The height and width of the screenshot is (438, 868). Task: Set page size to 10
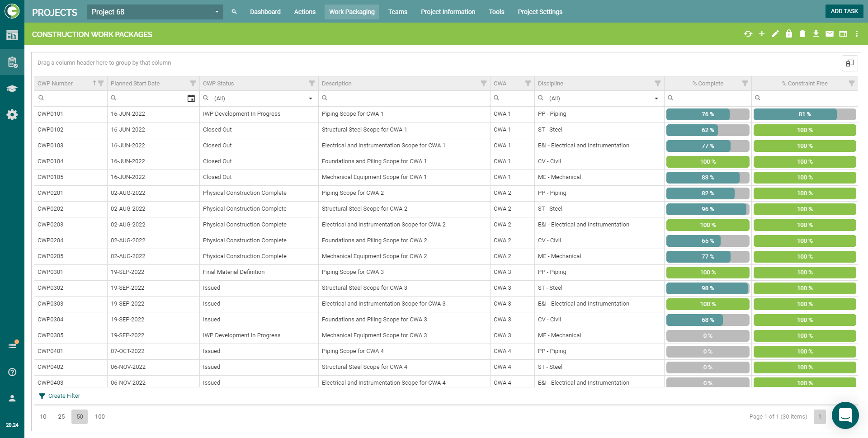click(43, 417)
